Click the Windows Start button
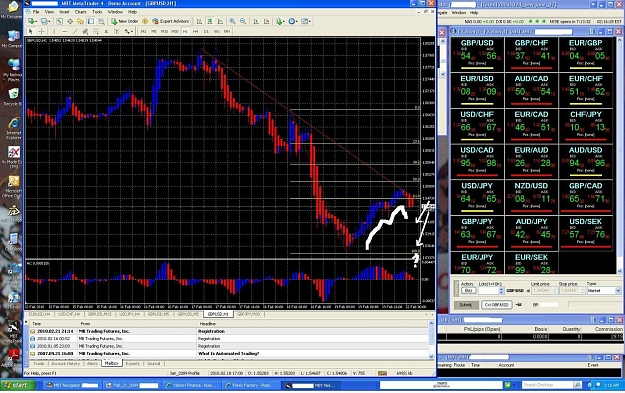 18,385
